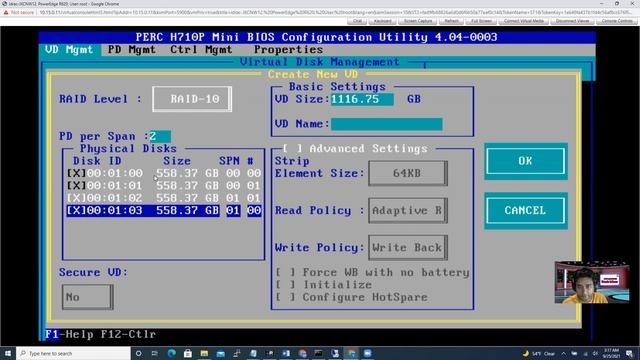Click the OK button

pos(526,161)
